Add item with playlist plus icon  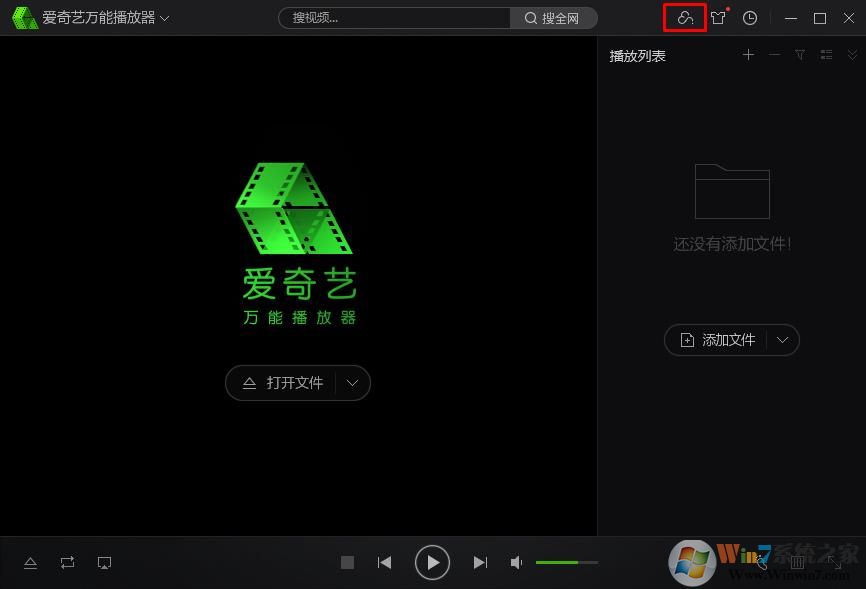coord(748,55)
